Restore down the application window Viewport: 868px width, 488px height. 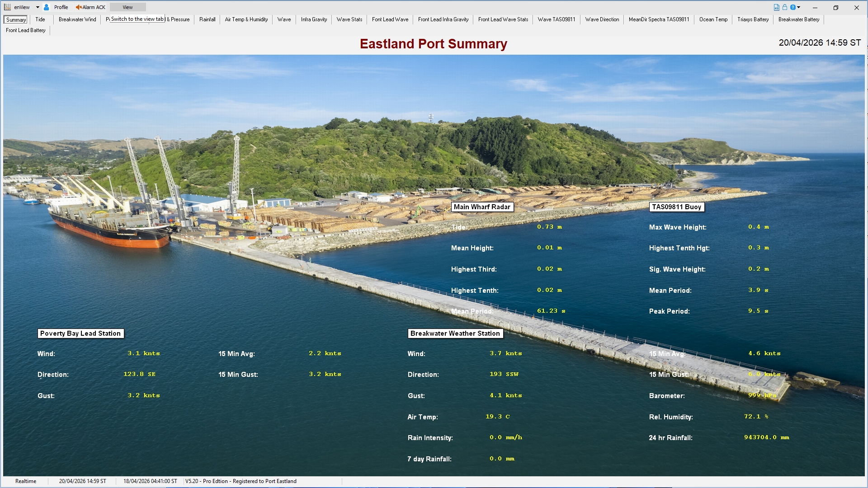tap(835, 7)
